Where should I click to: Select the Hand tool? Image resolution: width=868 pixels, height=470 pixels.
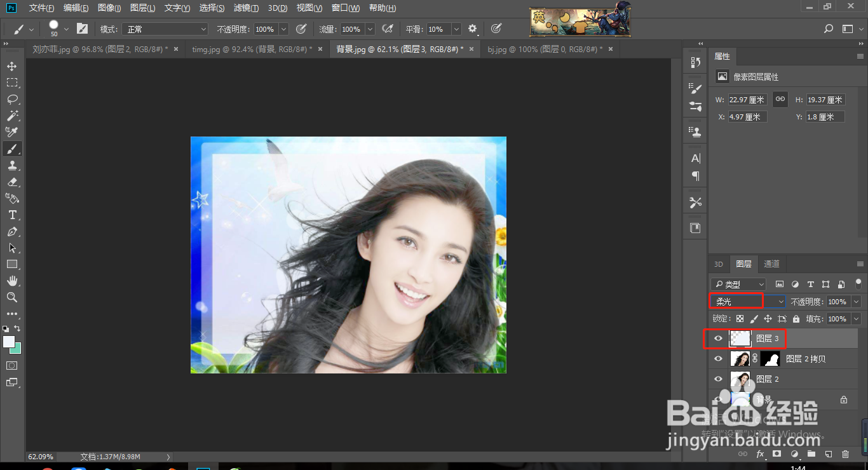(x=12, y=281)
